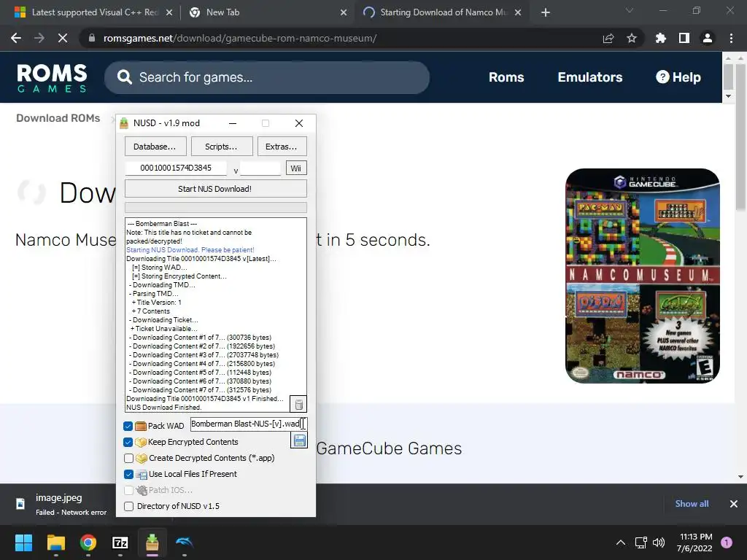Toggle Chrome side panel icon
Viewport: 747px width, 560px height.
684,38
